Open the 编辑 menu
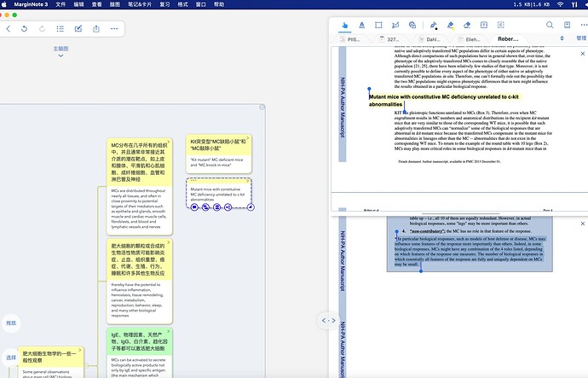This screenshot has width=588, height=378. click(78, 4)
